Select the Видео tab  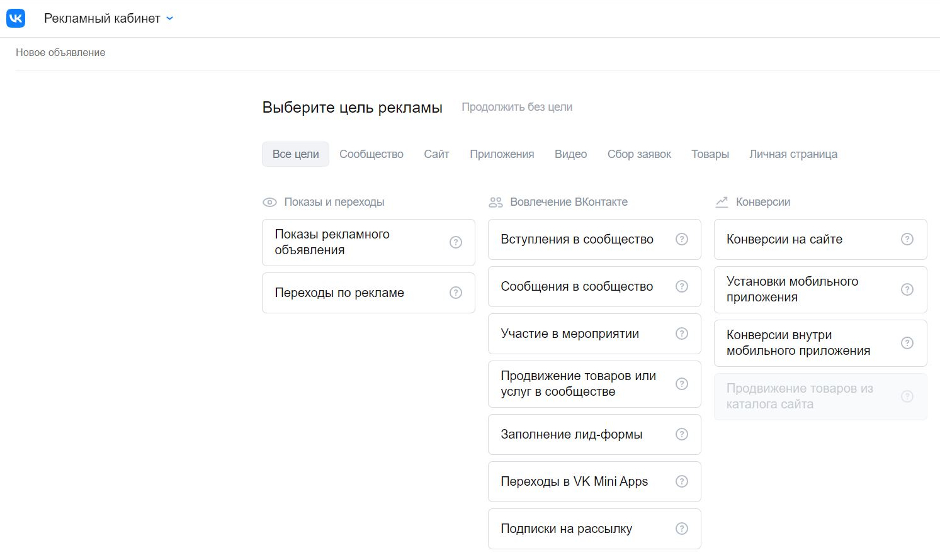point(570,154)
